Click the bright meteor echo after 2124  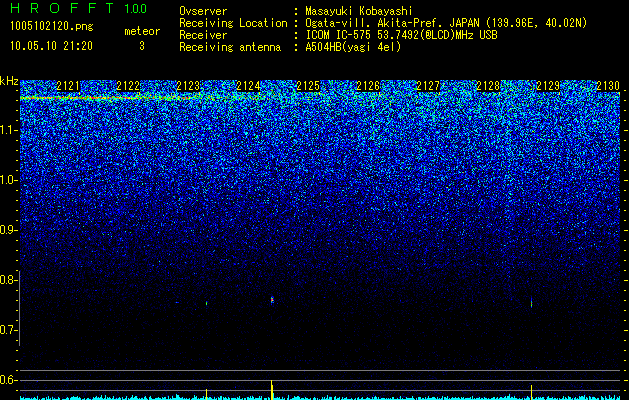coord(272,300)
